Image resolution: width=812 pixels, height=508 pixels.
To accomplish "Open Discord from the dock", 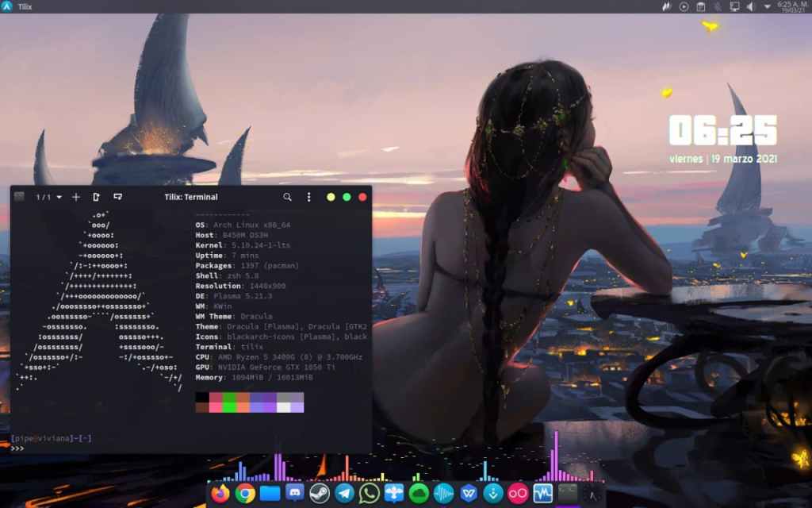I will tap(295, 494).
